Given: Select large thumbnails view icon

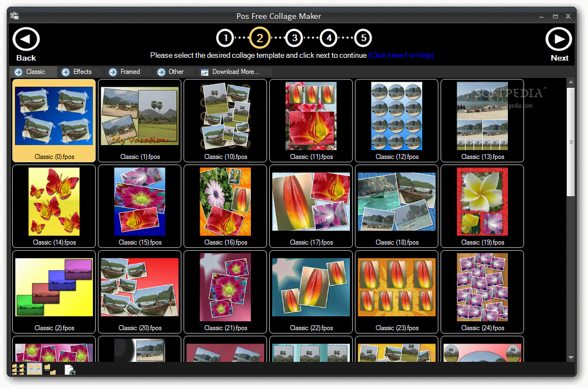Looking at the screenshot, I should point(50,369).
